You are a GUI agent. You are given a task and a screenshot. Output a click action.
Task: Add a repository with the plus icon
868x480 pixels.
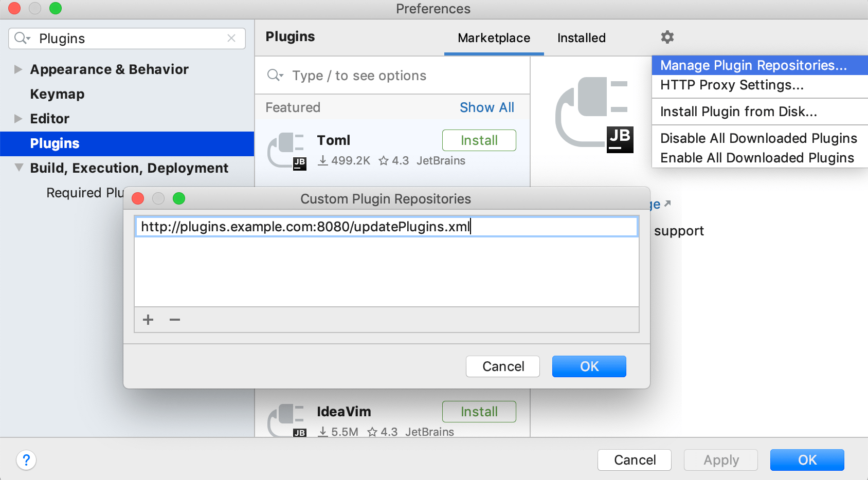click(x=148, y=320)
